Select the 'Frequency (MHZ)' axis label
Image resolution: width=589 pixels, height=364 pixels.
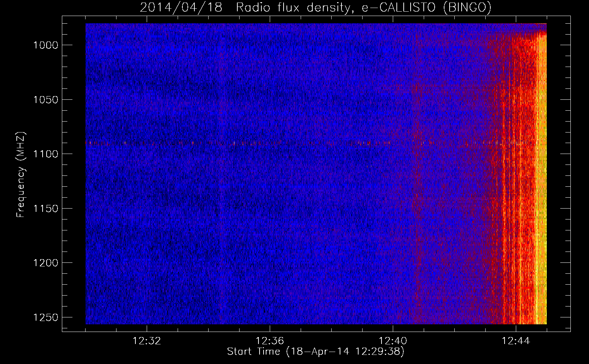(21, 175)
